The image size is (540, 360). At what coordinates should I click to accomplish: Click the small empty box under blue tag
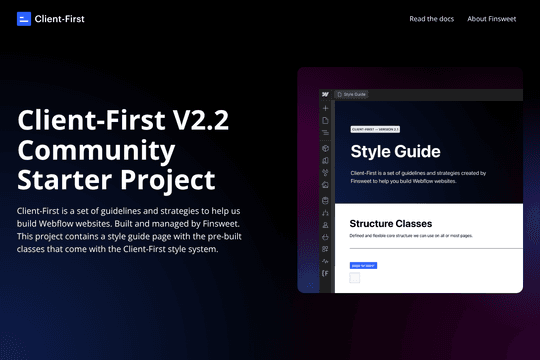[355, 278]
